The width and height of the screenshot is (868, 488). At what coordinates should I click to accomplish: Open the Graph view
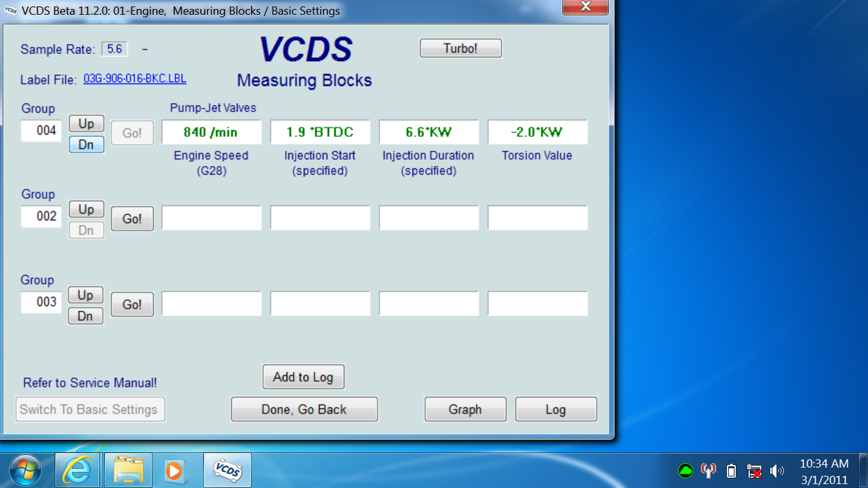[465, 409]
